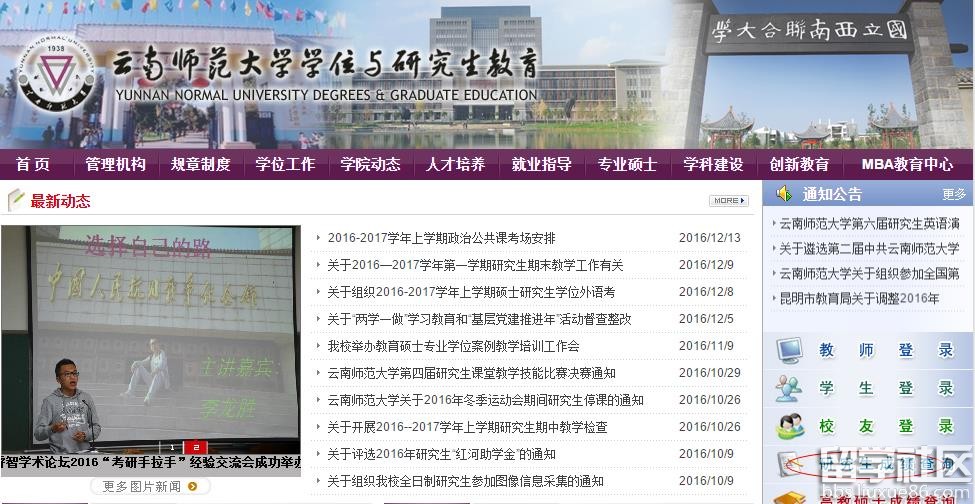Open 2016-2017学年上学期政治公共课考场安排 article
This screenshot has height=504, width=975.
click(x=441, y=238)
